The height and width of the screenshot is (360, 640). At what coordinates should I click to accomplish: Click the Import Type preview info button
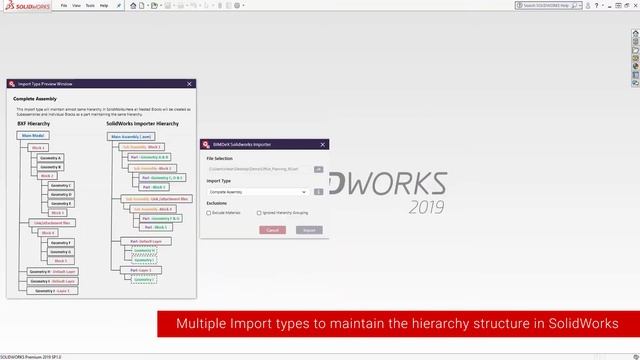click(318, 192)
